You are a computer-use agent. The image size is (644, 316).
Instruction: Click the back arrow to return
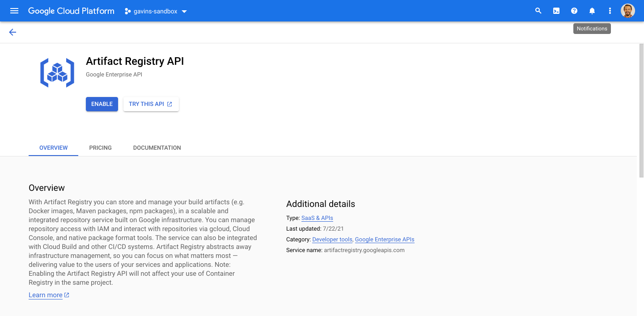tap(13, 32)
